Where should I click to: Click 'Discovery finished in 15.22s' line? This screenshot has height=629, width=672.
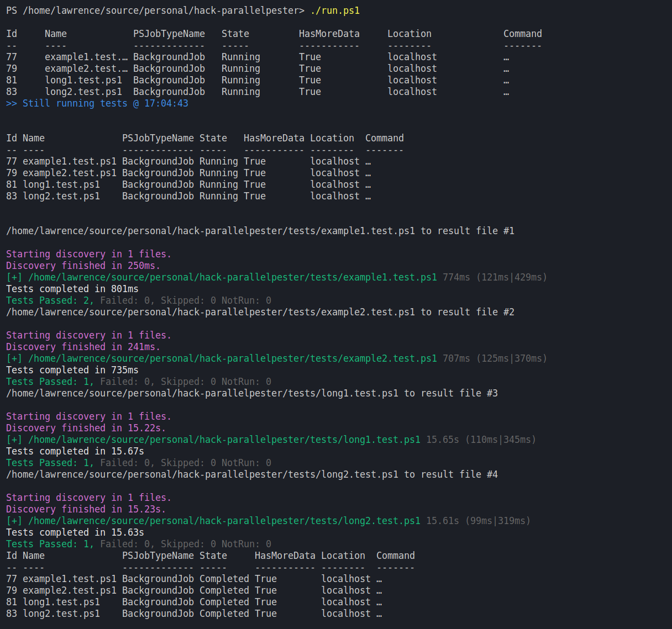pyautogui.click(x=86, y=428)
